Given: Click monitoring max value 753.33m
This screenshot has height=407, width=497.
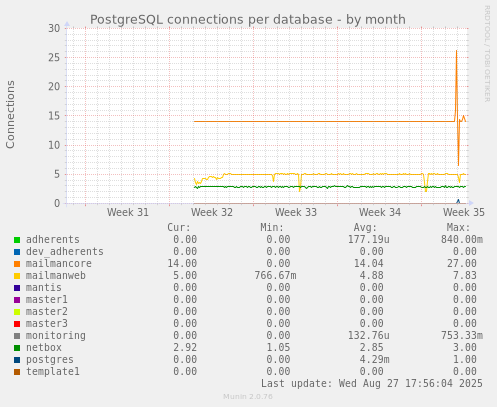Looking at the screenshot, I should click(462, 335).
